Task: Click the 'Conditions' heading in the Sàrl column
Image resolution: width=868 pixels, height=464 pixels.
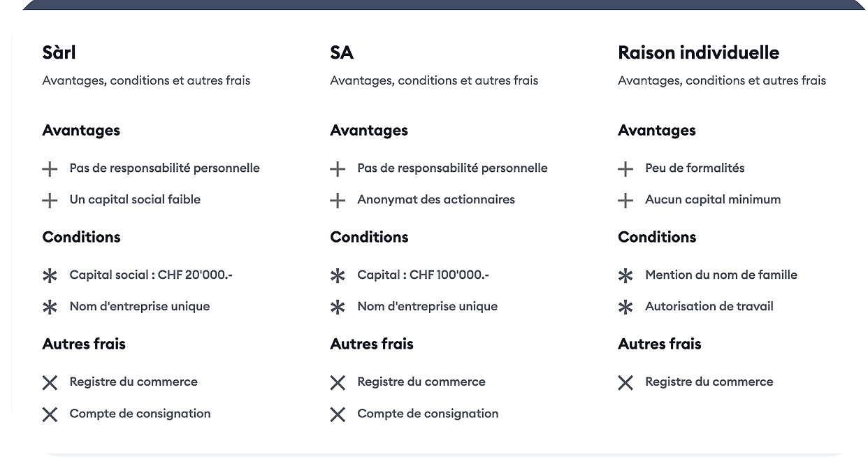Action: pos(81,237)
